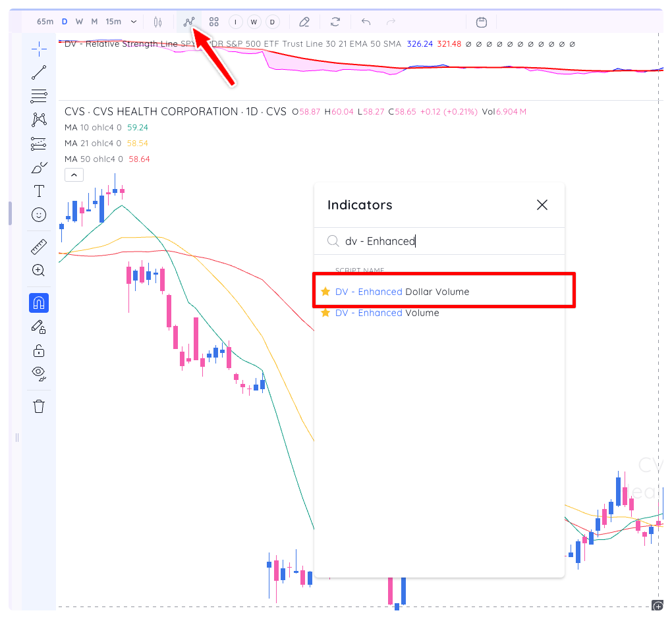The image size is (672, 619).
Task: Open the calendar icon in toolbar
Action: pyautogui.click(x=482, y=22)
